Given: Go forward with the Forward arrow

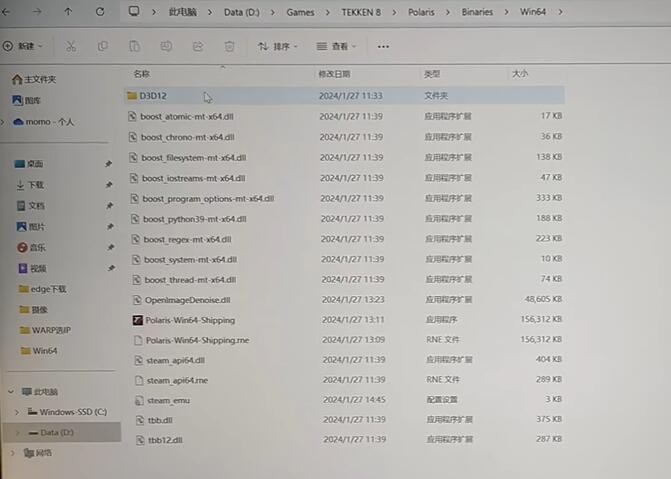Looking at the screenshot, I should pos(38,12).
